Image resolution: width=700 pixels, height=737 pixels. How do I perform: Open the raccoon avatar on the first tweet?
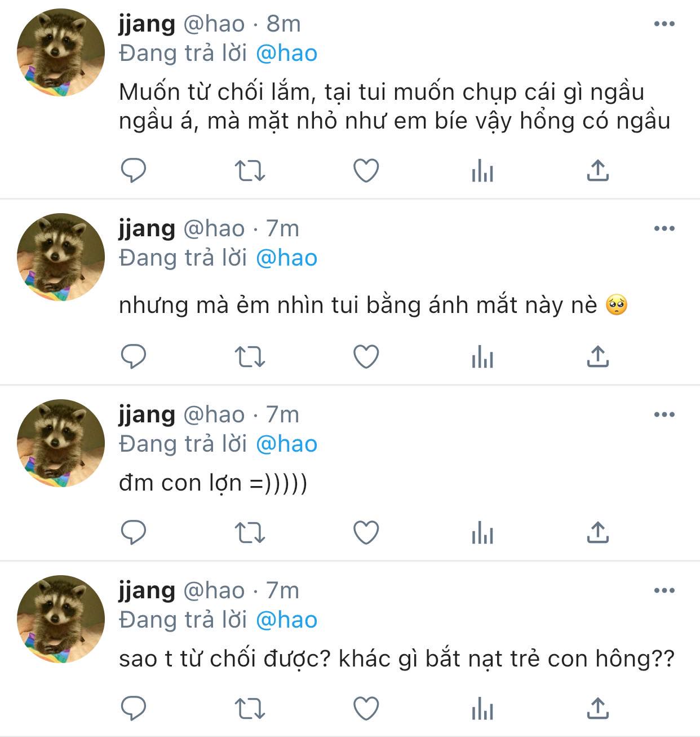point(61,52)
